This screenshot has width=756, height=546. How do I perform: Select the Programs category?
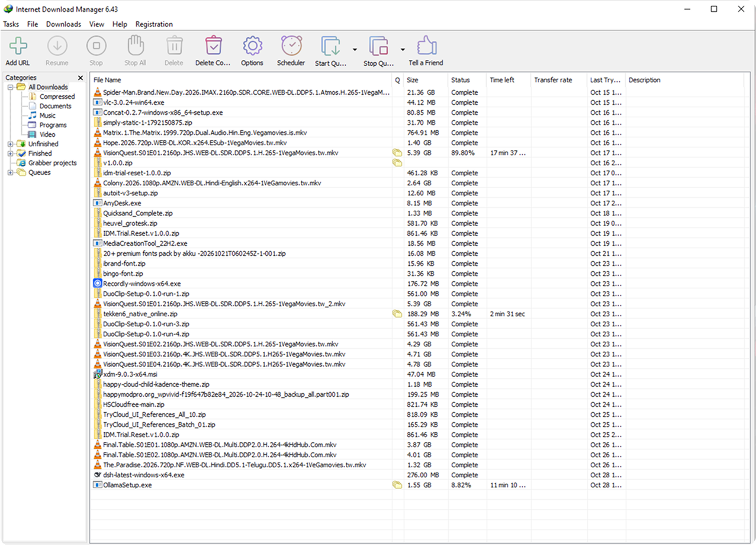[x=53, y=125]
